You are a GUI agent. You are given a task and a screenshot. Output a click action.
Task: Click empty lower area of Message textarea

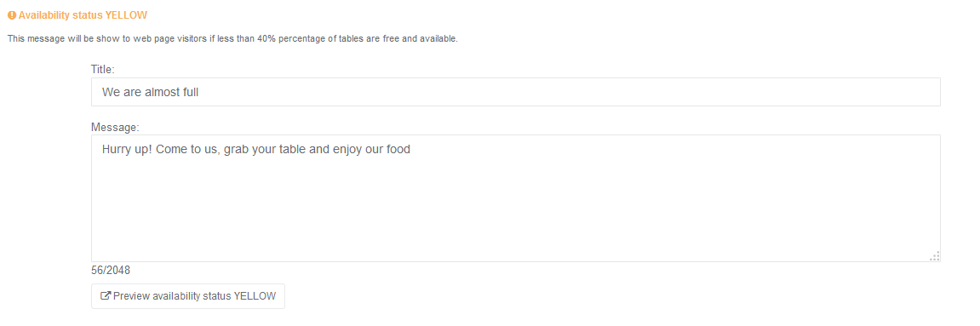(x=516, y=219)
